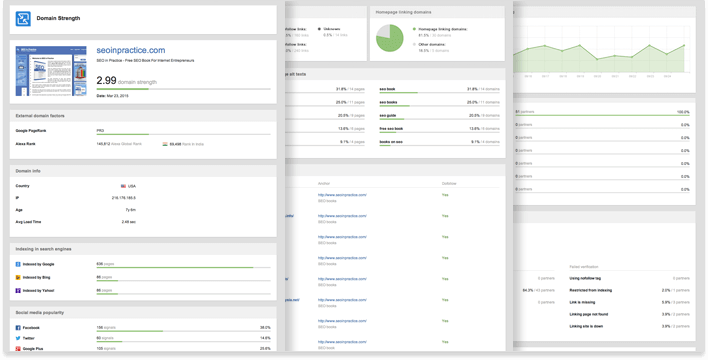Screen dimensions: 708x360
Task: Click the 'Date: Mar 23, 2015' text
Action: tap(112, 96)
